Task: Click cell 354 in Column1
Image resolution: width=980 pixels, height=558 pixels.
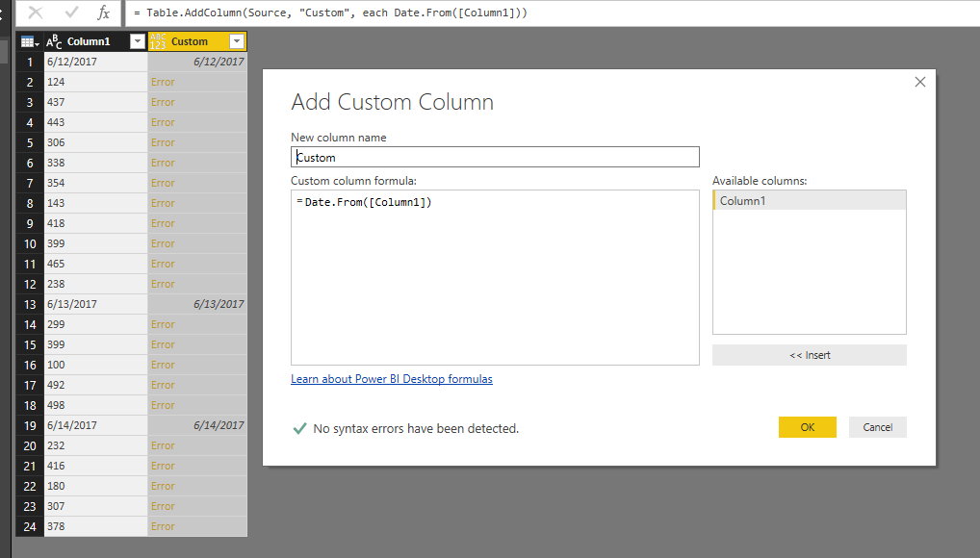Action: pos(95,183)
